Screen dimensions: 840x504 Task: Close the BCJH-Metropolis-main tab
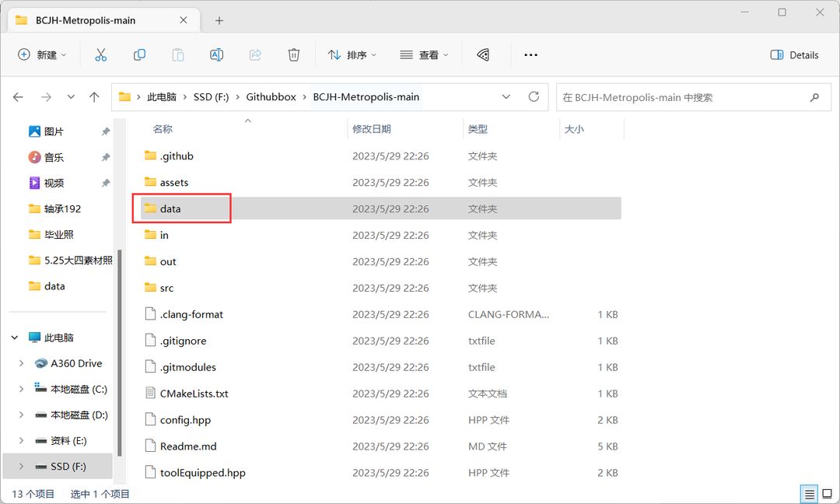(x=184, y=20)
